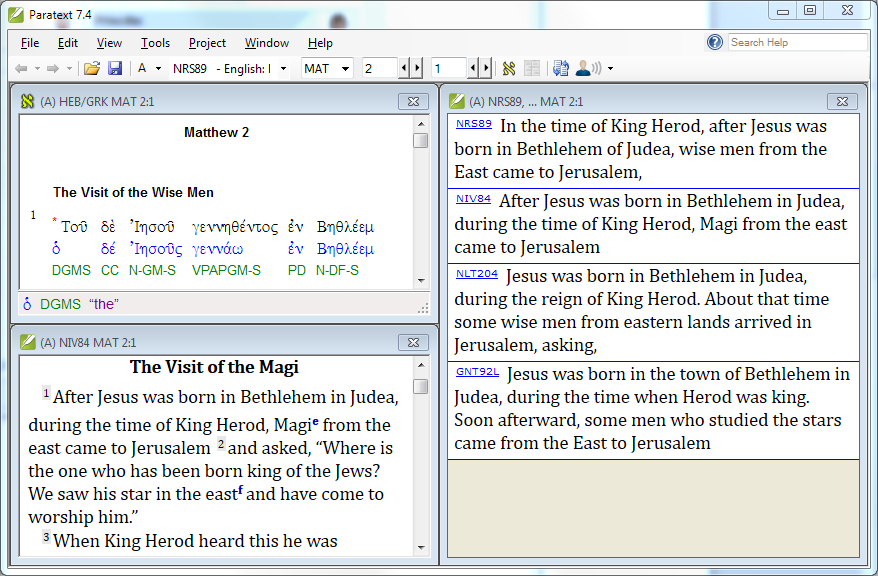Expand the dropdown next to user icon
This screenshot has height=576, width=878.
coord(610,69)
